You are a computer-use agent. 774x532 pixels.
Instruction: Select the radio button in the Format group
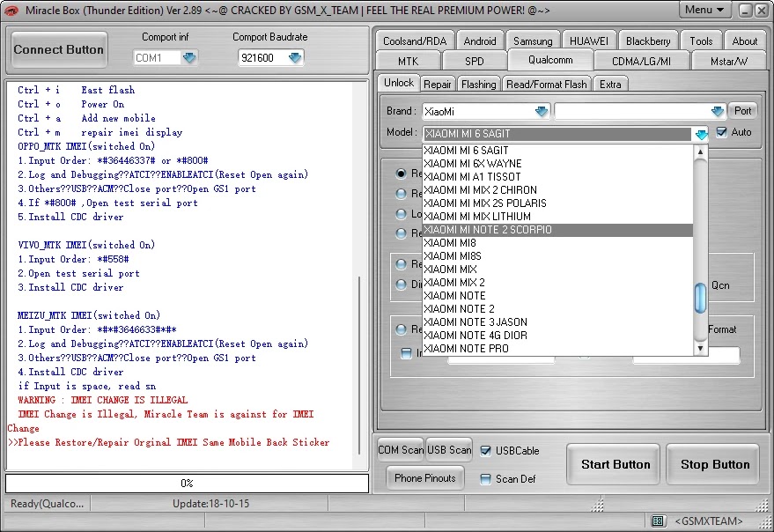pos(401,329)
